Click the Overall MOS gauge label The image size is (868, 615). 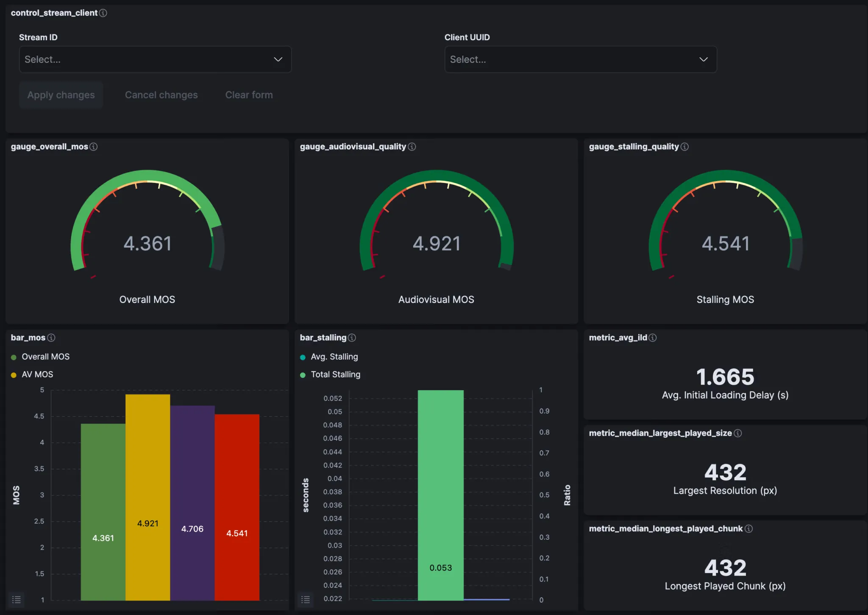pos(147,299)
